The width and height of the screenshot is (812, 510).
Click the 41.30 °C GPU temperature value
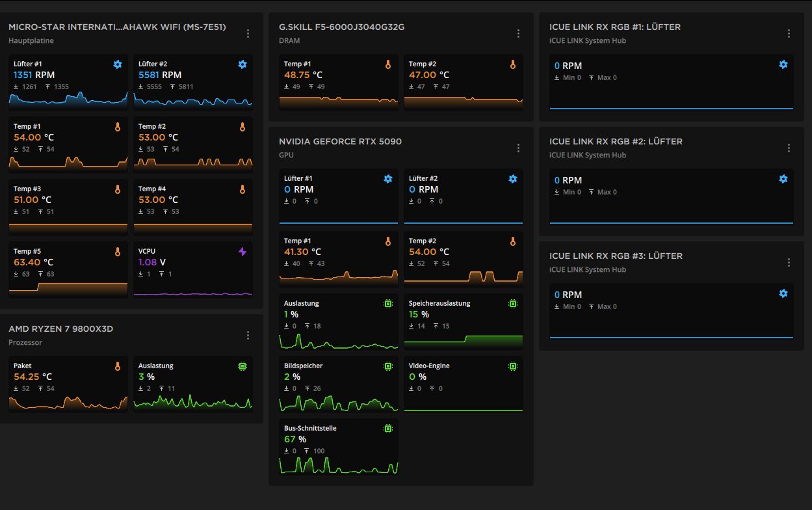303,252
